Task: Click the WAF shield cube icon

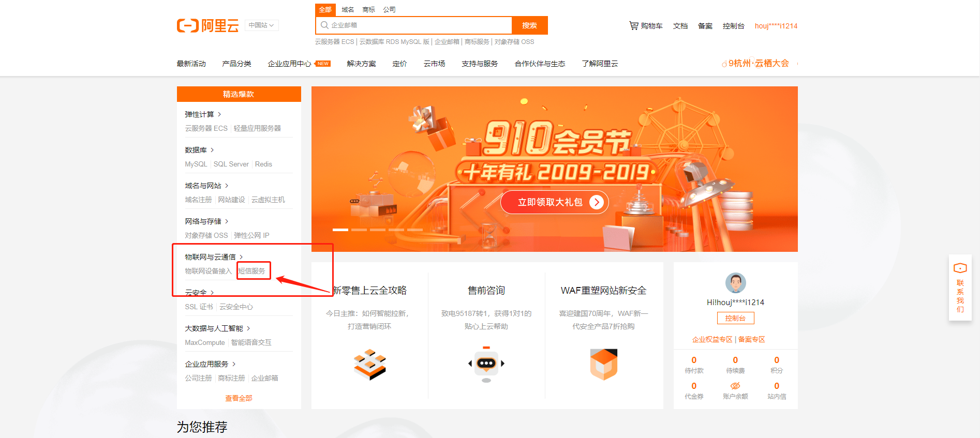Action: click(604, 364)
